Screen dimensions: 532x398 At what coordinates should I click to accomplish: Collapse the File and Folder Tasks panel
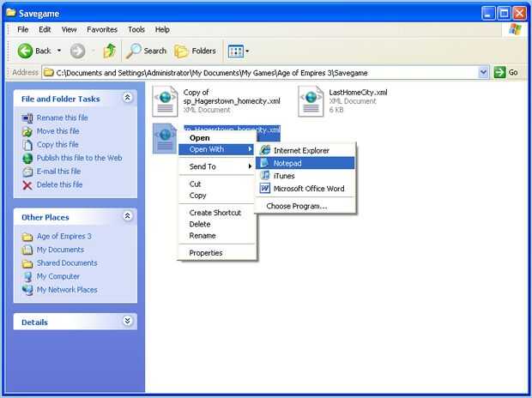[128, 98]
